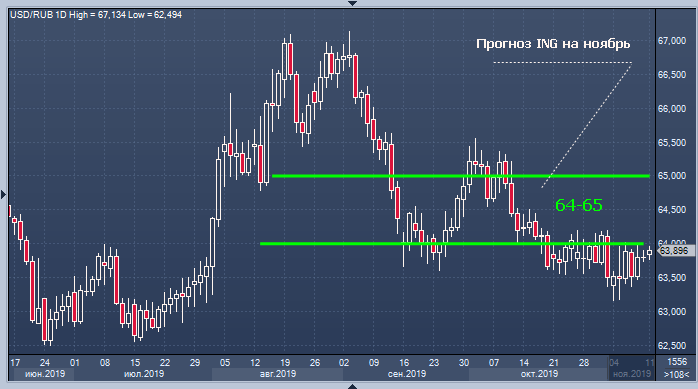Click the '>108<' bar count indicator
This screenshot has height=389, width=698.
(x=677, y=374)
